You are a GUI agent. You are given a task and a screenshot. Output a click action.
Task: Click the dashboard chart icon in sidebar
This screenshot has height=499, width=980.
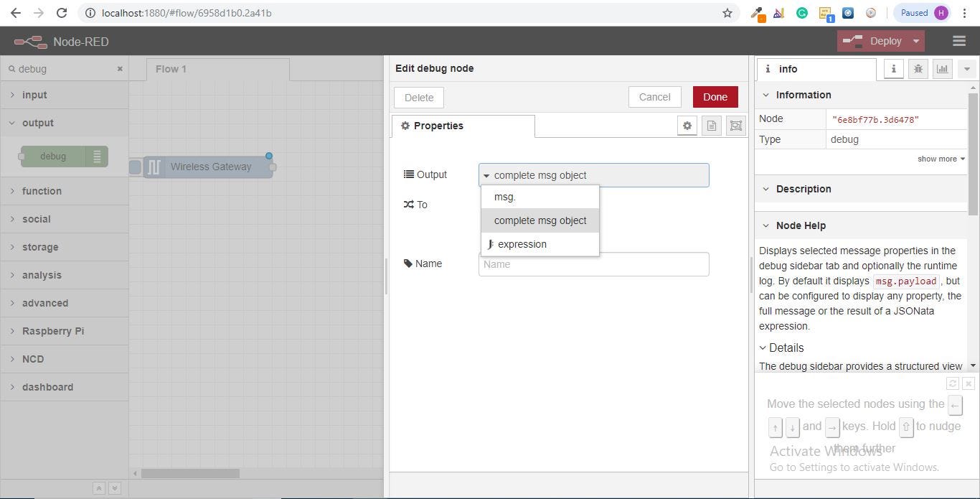[x=942, y=68]
